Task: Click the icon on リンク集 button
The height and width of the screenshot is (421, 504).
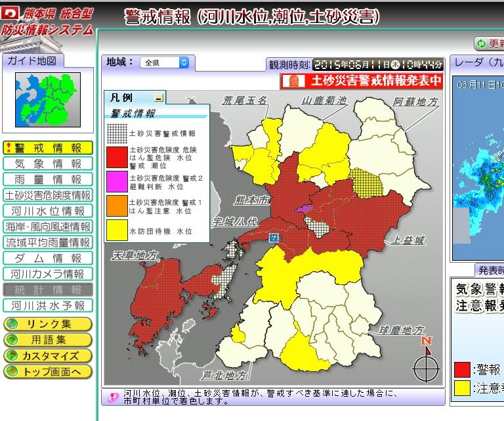Action: tap(12, 324)
